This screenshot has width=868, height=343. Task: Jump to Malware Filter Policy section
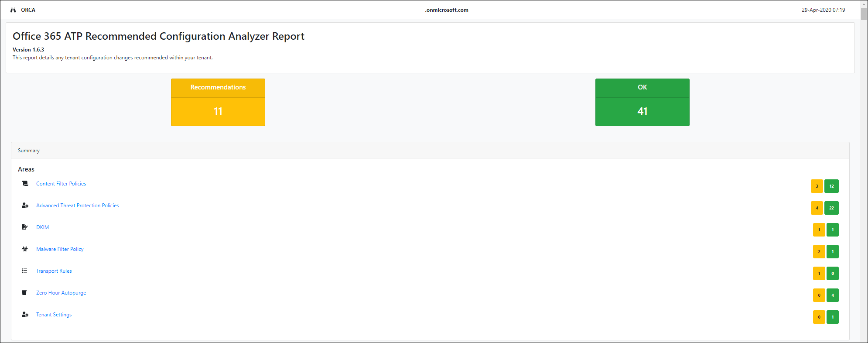[x=60, y=249]
